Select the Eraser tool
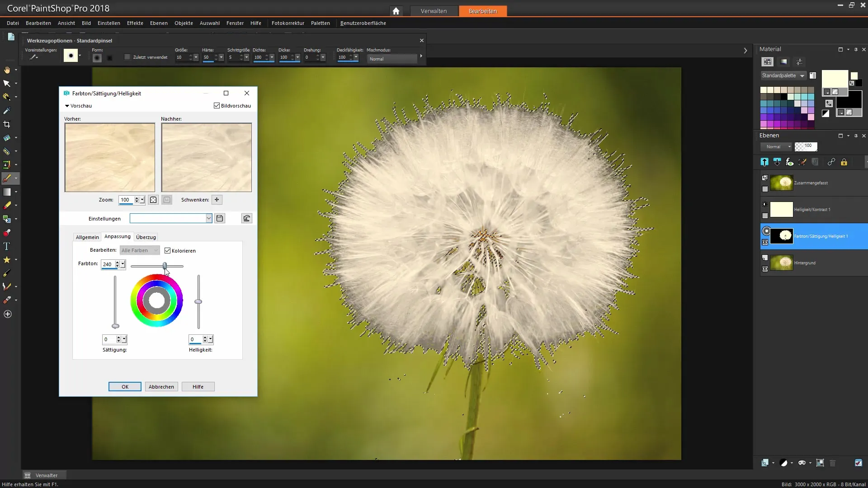 [x=7, y=206]
